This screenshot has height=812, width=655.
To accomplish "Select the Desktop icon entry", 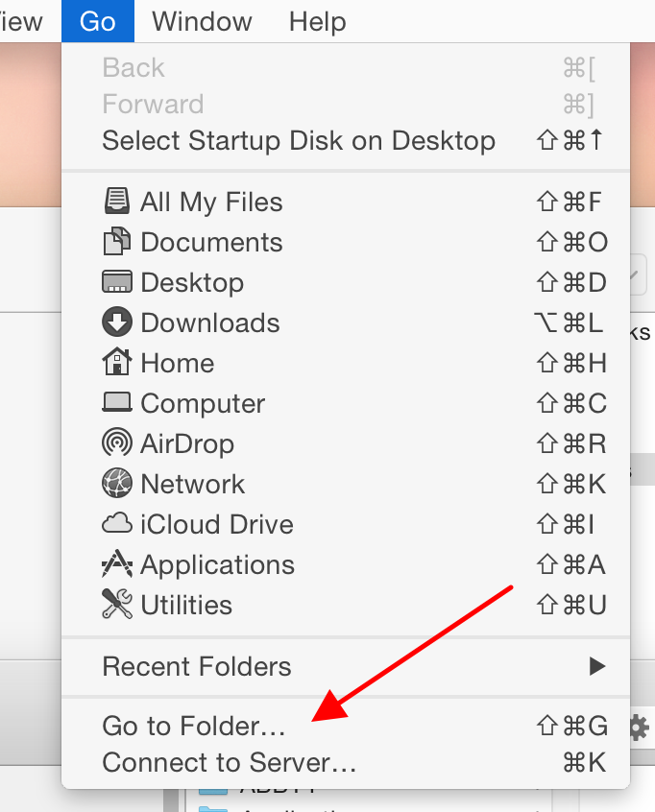I will (x=116, y=282).
